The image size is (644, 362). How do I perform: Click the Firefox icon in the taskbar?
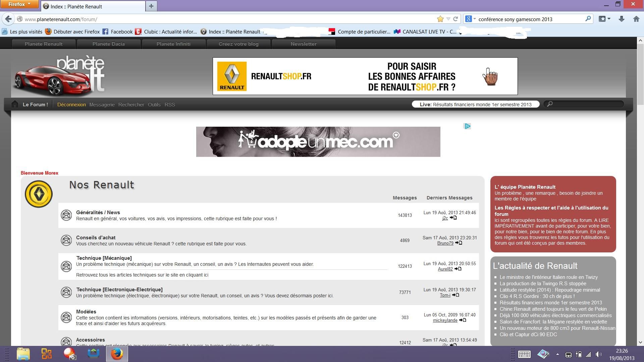pos(117,354)
